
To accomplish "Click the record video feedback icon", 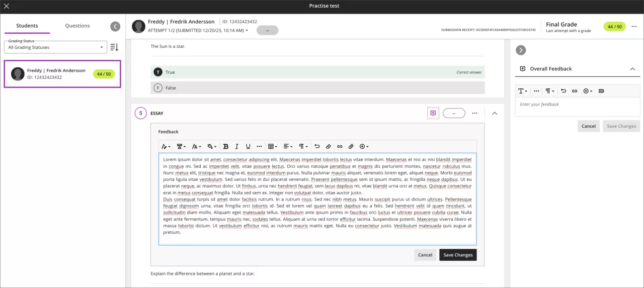I will click(601, 91).
